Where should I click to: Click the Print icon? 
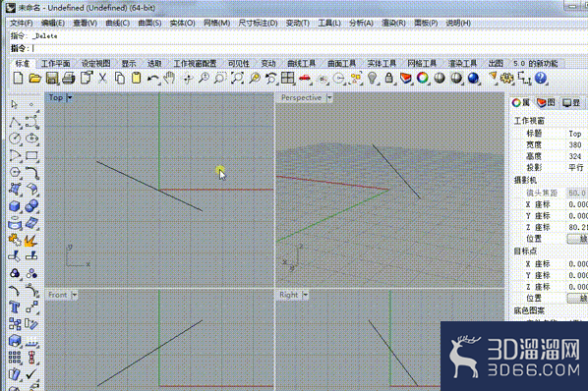(x=69, y=79)
